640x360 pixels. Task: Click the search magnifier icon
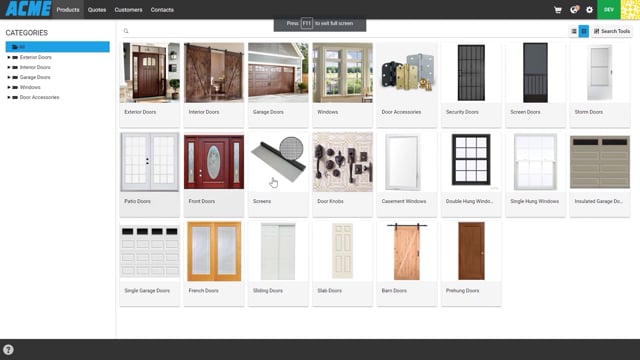(x=126, y=31)
